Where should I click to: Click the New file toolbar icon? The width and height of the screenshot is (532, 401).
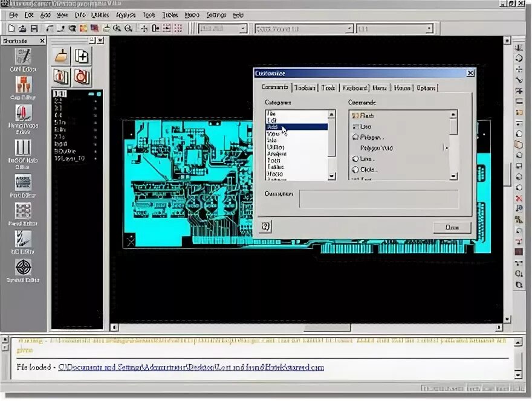11,28
